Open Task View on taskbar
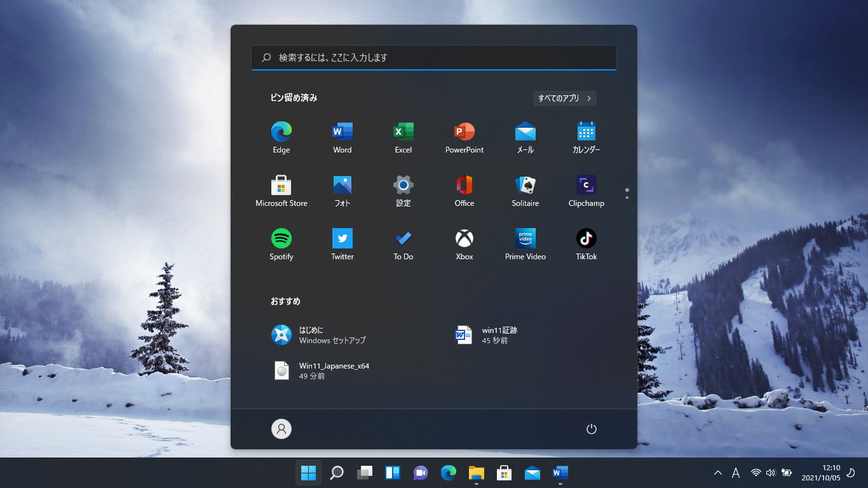Screen dimensions: 868x488 coord(365,473)
